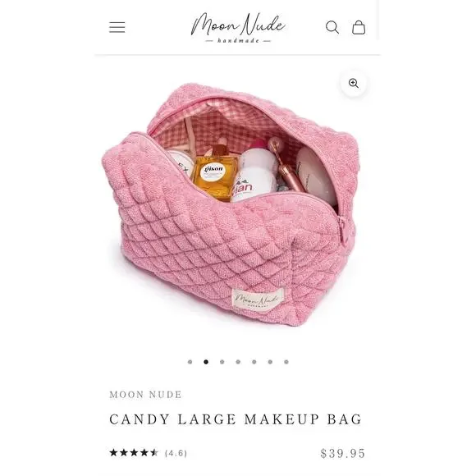Select the third carousel dot
The image size is (476, 476).
pyautogui.click(x=222, y=362)
